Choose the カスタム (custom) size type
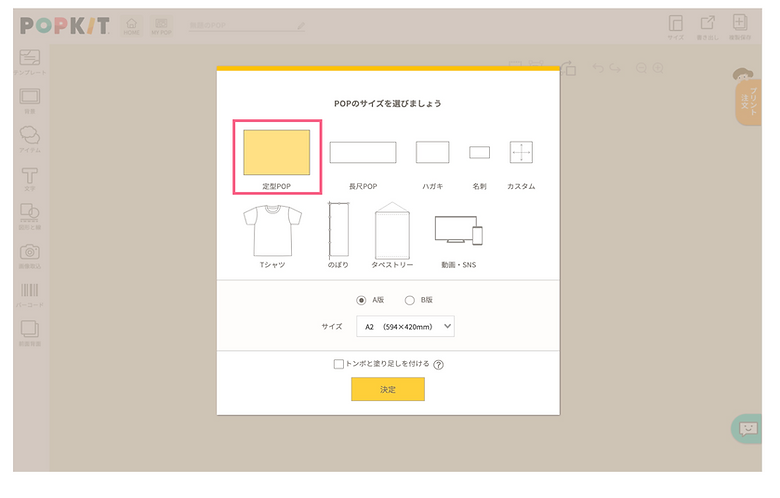The height and width of the screenshot is (498, 780). click(x=521, y=166)
